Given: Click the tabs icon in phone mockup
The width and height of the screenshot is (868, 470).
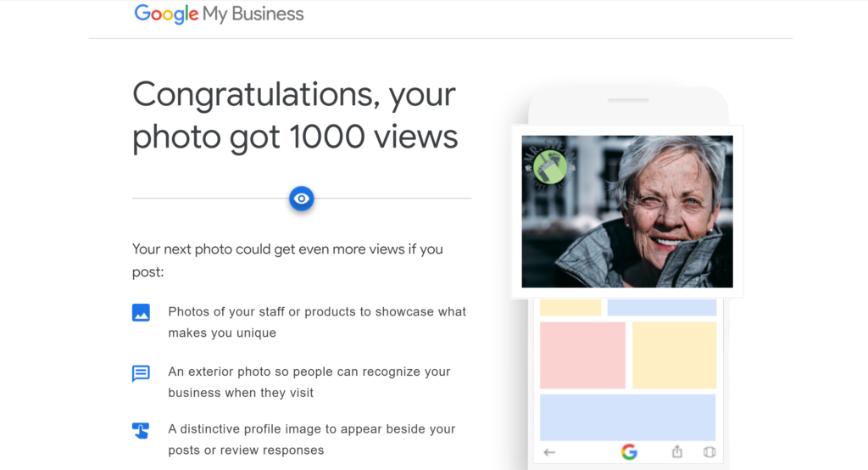Looking at the screenshot, I should point(709,452).
